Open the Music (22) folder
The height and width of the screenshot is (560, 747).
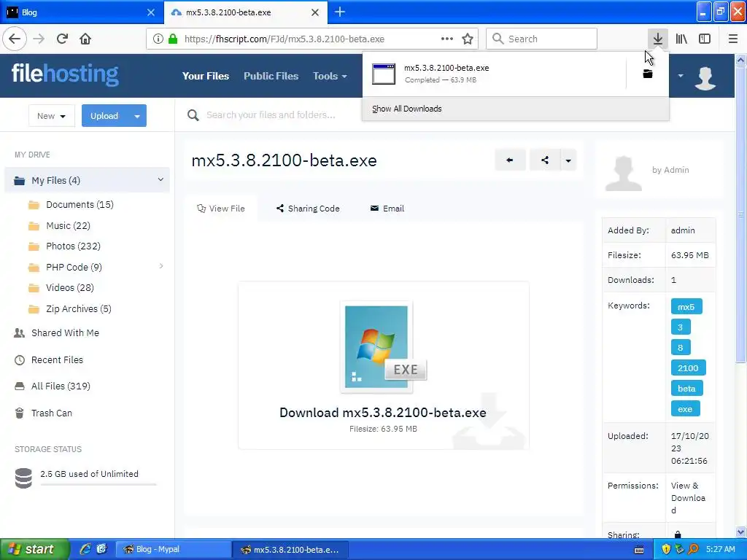click(59, 226)
